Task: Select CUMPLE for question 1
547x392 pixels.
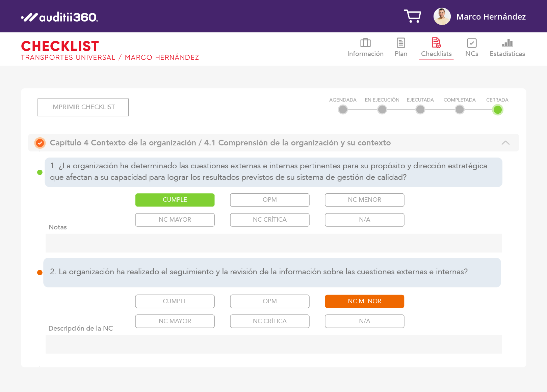Action: point(175,200)
